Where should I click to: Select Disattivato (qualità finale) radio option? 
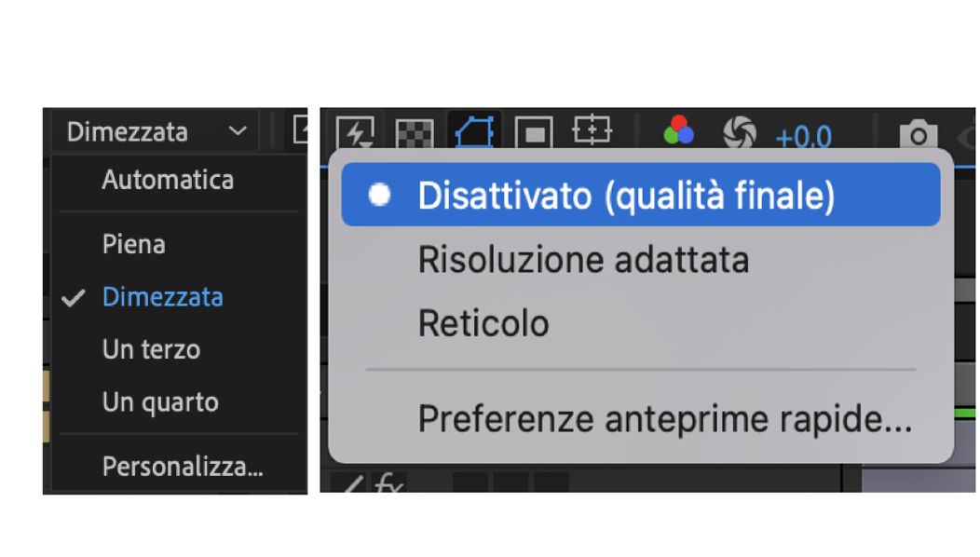click(626, 196)
